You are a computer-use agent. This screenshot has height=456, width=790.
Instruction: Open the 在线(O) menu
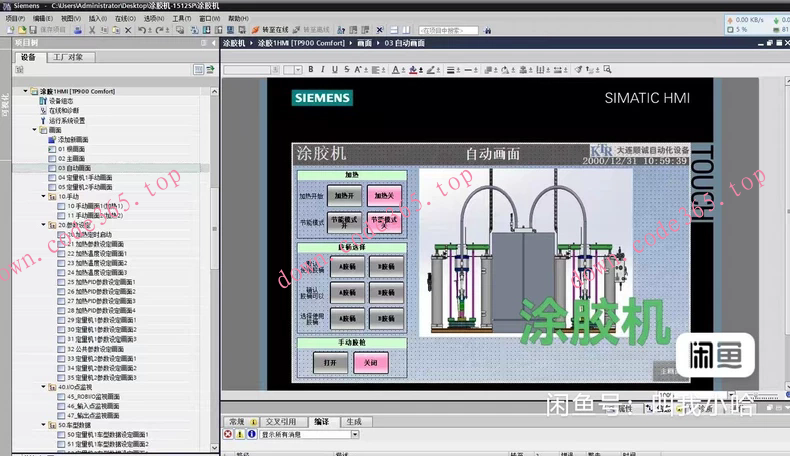(x=125, y=18)
